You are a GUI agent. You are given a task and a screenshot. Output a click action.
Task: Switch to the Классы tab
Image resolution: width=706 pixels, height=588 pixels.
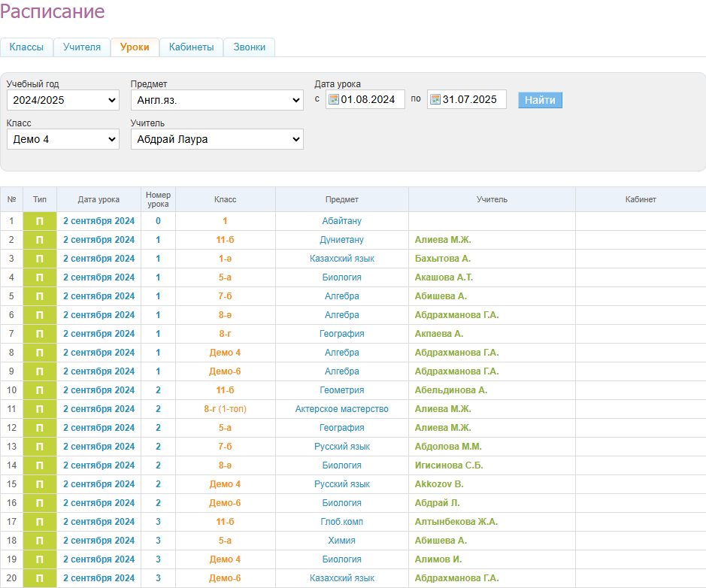26,47
